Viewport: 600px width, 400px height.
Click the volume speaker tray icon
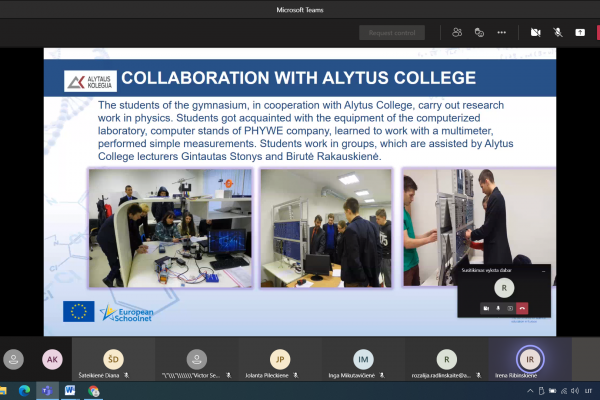point(575,391)
